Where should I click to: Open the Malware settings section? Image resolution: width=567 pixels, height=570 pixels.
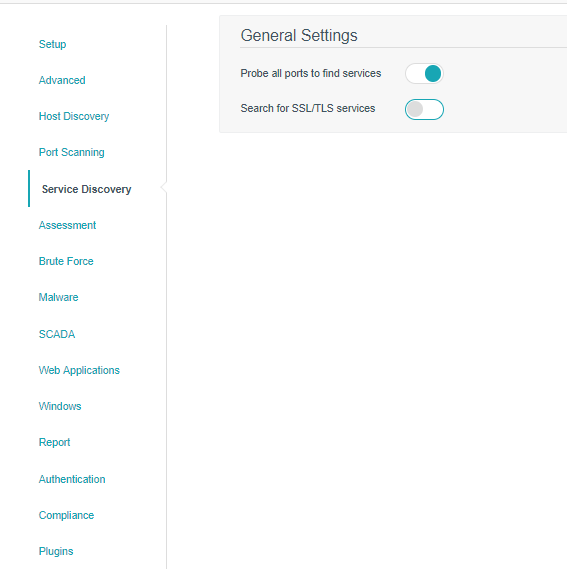pyautogui.click(x=58, y=297)
